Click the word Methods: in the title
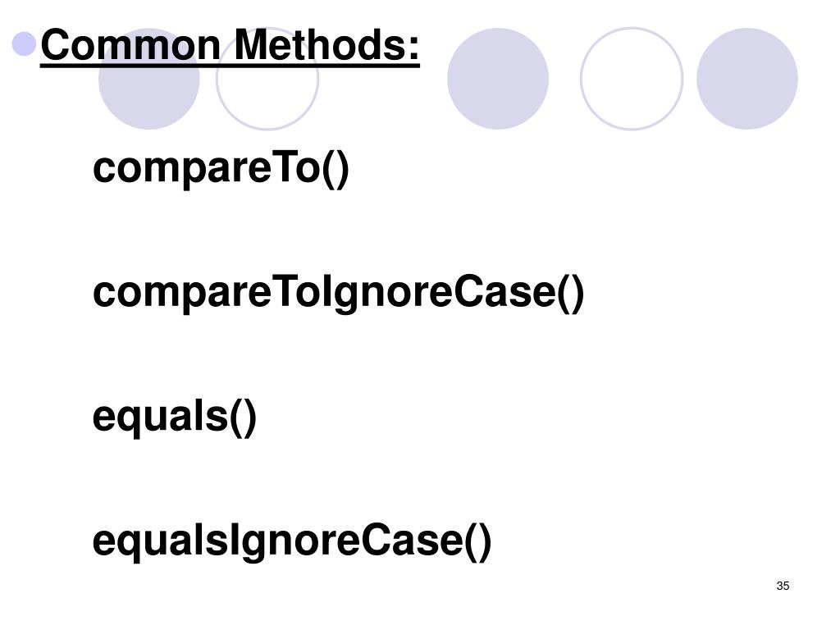 point(326,45)
